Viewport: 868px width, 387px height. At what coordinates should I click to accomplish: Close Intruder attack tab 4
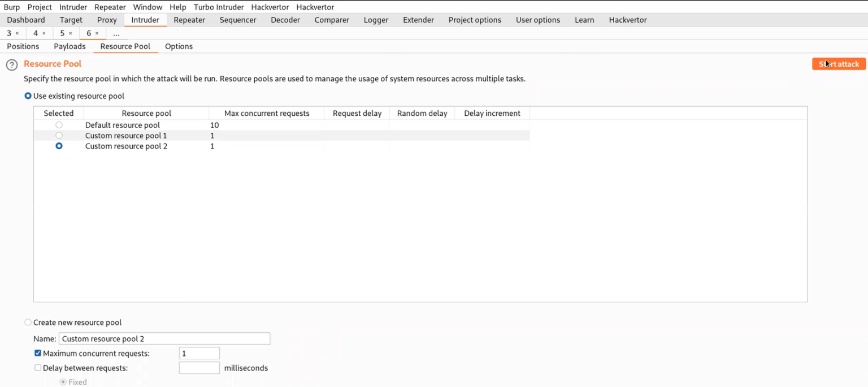45,33
